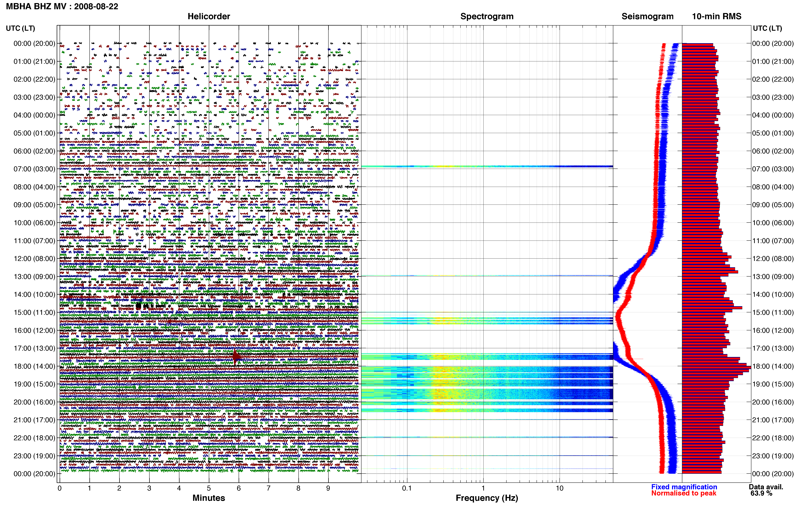Click '12:00 (08:00)' on the right time axis
Image resolution: width=812 pixels, height=508 pixels.
click(773, 259)
